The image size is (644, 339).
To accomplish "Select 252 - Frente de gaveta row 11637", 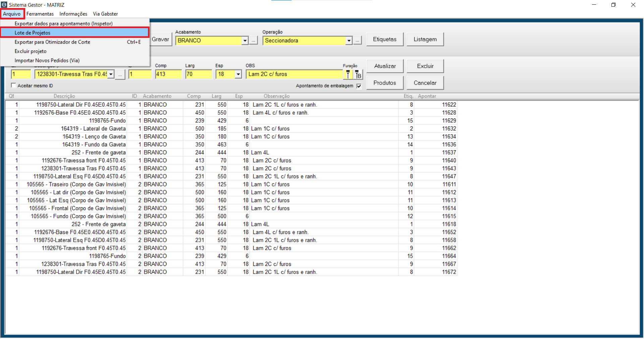I will click(x=231, y=153).
